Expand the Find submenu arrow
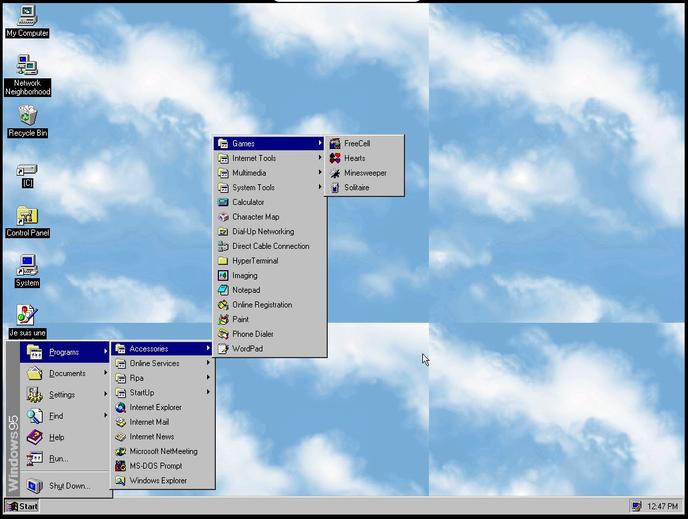 [105, 415]
